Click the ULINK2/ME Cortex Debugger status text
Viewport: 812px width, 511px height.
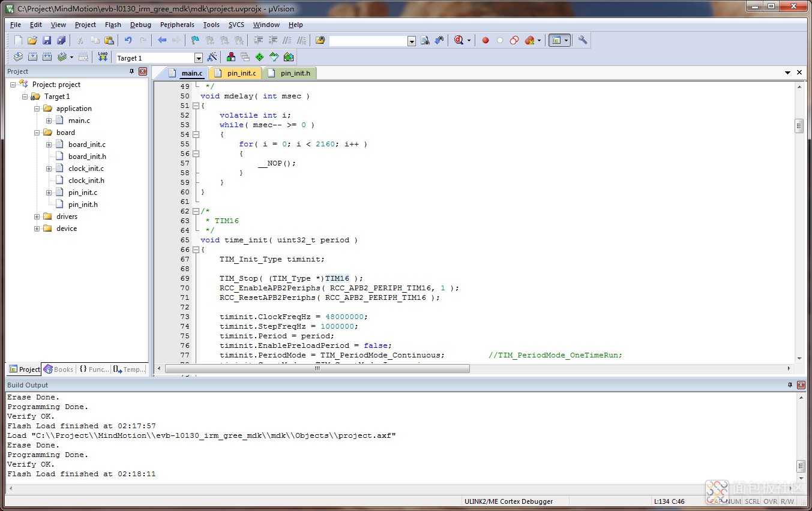[x=508, y=501]
